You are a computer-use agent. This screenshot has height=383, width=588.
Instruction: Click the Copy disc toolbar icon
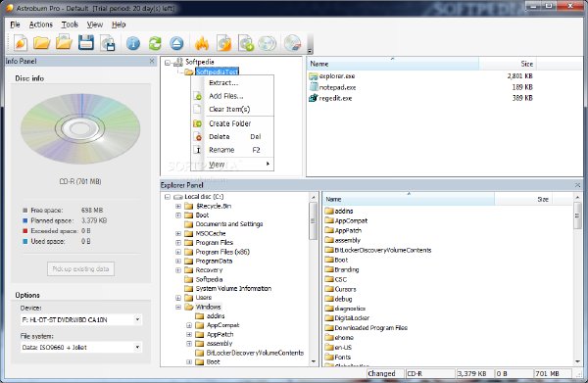point(267,43)
